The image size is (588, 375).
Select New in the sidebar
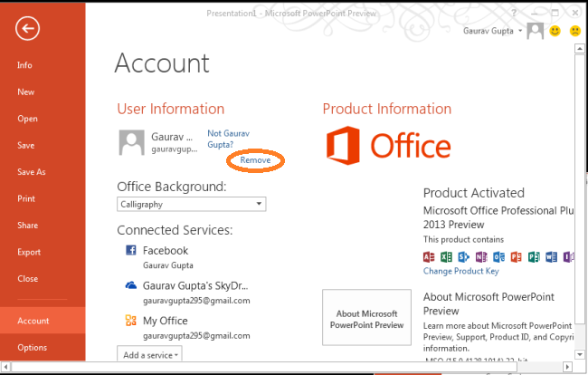coord(26,92)
